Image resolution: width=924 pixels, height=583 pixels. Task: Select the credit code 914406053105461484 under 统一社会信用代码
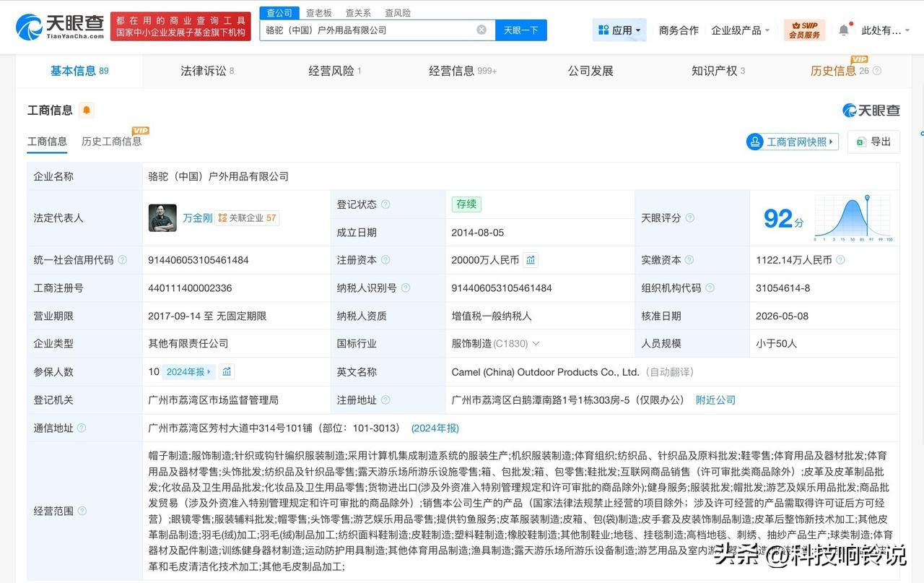click(x=199, y=260)
